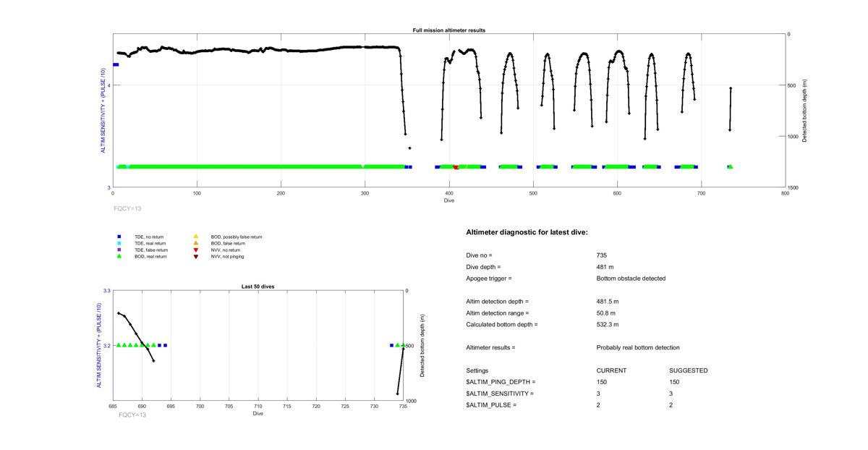
Task: Click the 'Altimeter results =' label
Action: tap(491, 348)
